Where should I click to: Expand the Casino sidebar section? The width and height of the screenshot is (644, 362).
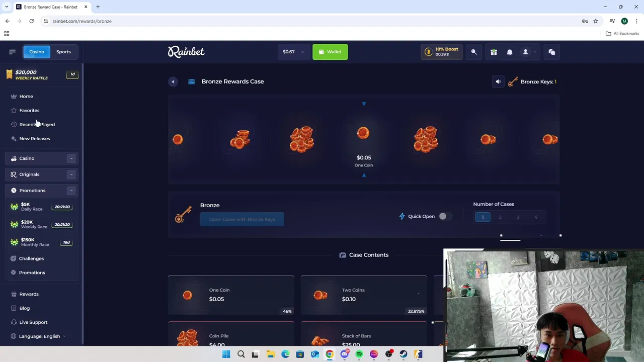[71, 158]
